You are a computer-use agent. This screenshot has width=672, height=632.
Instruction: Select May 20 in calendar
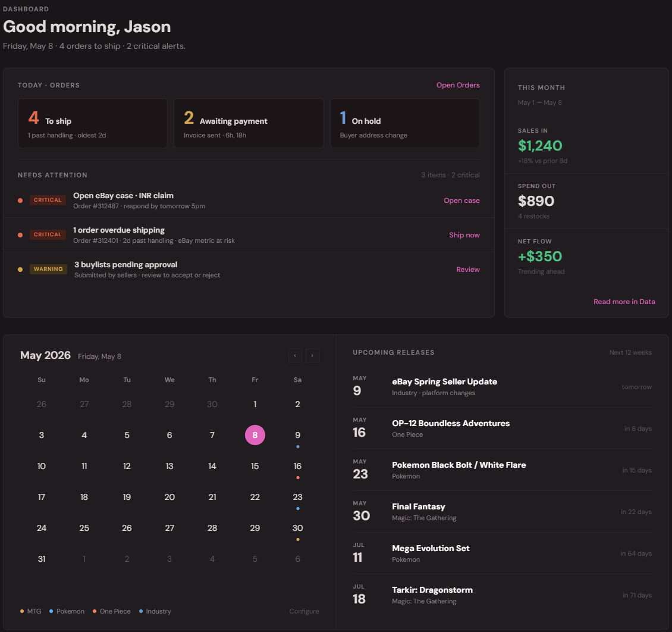pyautogui.click(x=169, y=497)
